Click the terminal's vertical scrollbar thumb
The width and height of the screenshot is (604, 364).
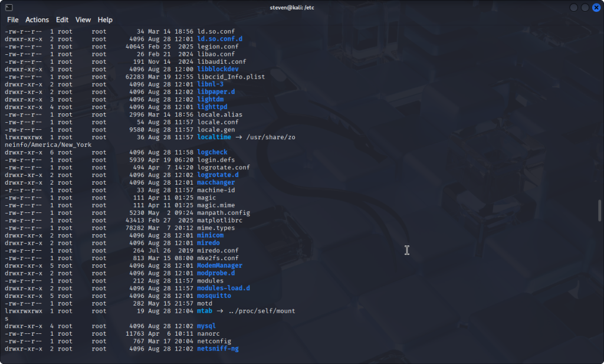coord(600,210)
